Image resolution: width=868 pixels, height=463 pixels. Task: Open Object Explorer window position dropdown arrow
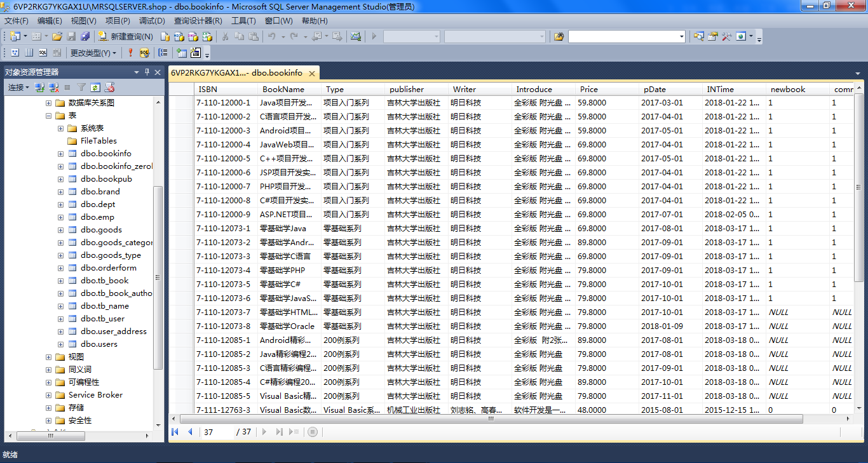[136, 72]
